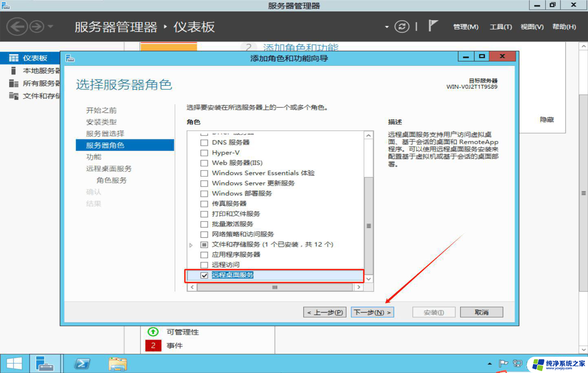588x373 pixels.
Task: Click 隐藏 link in the dashboard
Action: pyautogui.click(x=547, y=120)
